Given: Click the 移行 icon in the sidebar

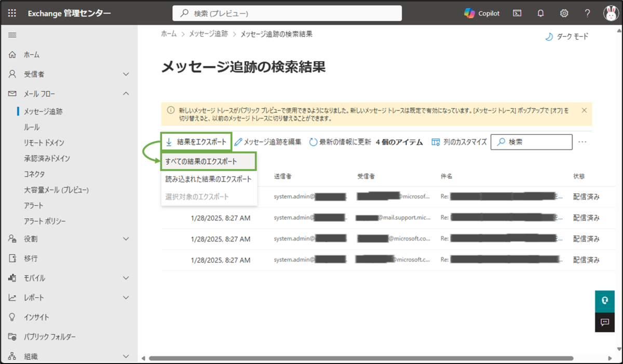Looking at the screenshot, I should tap(12, 258).
